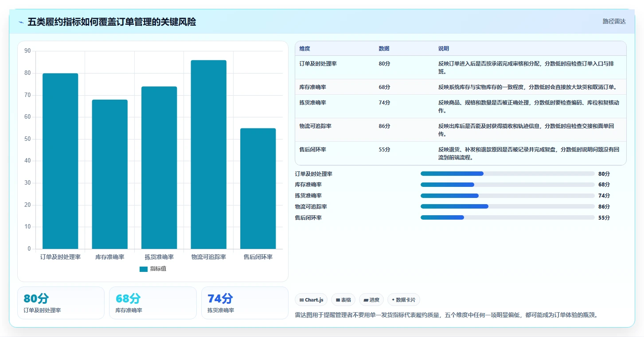Click the 说明 table column header
Viewport: 644px width, 337px height.
point(444,49)
